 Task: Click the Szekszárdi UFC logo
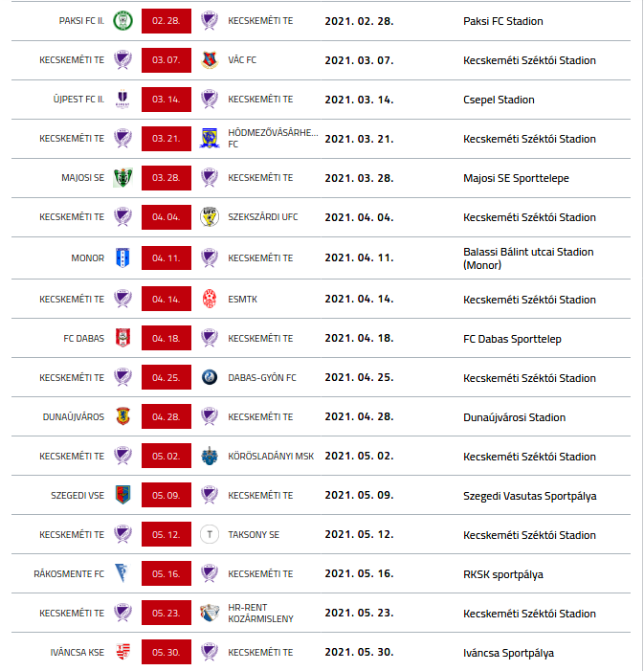point(210,217)
